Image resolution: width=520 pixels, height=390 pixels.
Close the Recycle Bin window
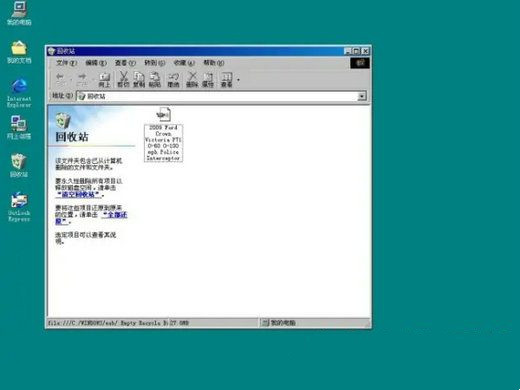tap(365, 51)
